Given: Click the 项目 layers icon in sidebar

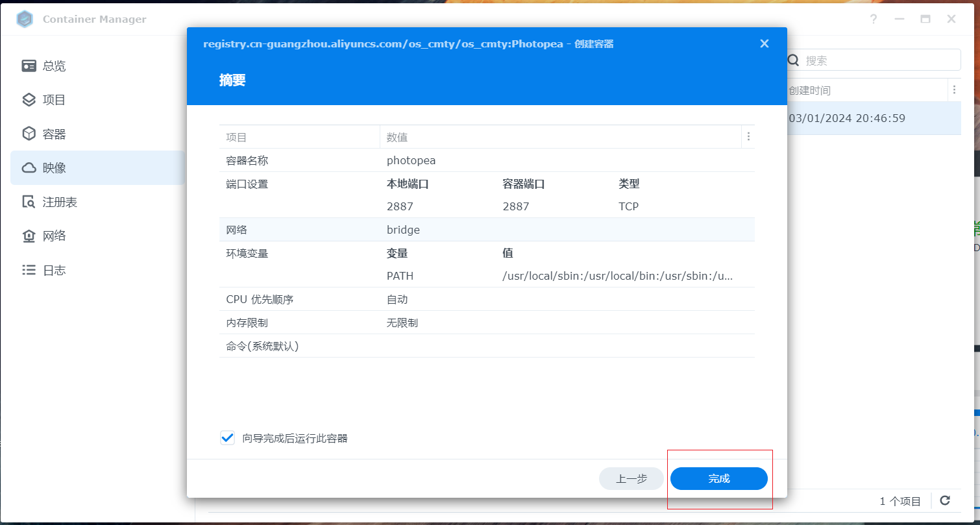Looking at the screenshot, I should click(29, 100).
